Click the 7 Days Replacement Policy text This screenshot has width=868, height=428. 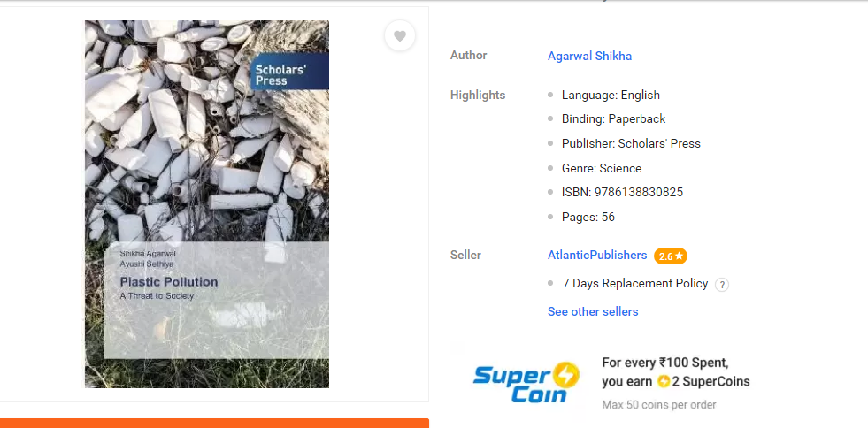point(635,284)
